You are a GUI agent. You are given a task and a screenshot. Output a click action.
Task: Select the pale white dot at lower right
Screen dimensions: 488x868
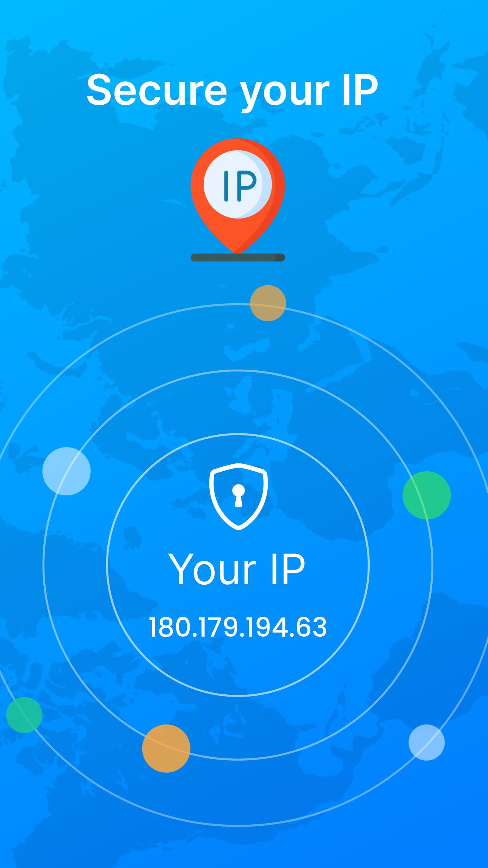tap(427, 742)
